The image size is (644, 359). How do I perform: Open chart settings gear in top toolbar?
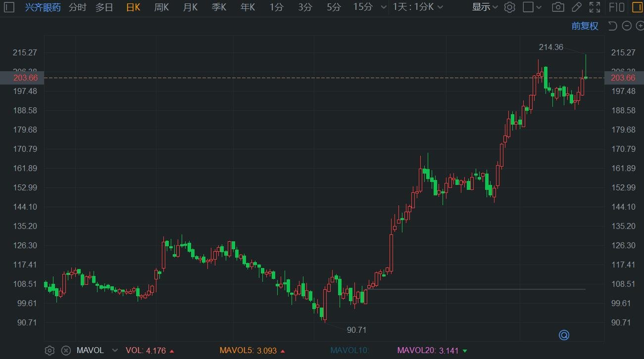[510, 7]
